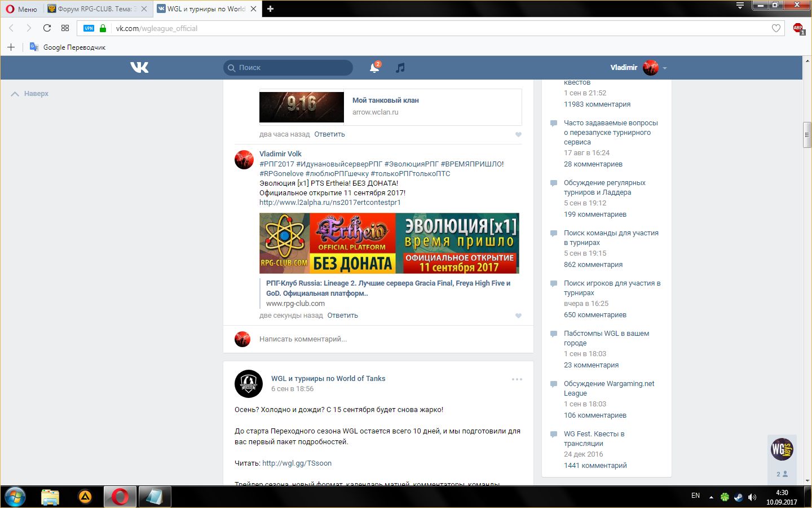Like Vladimir Volk's comment heart

[518, 316]
